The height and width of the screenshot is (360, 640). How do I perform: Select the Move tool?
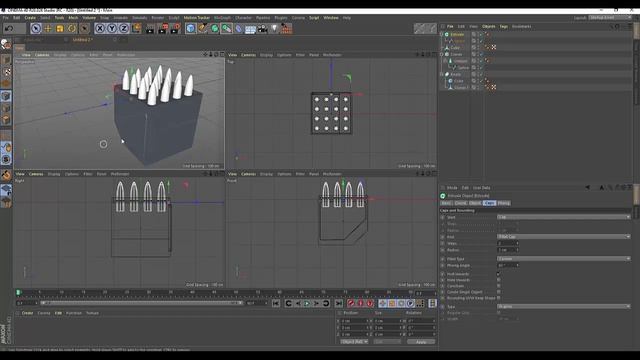coord(48,28)
